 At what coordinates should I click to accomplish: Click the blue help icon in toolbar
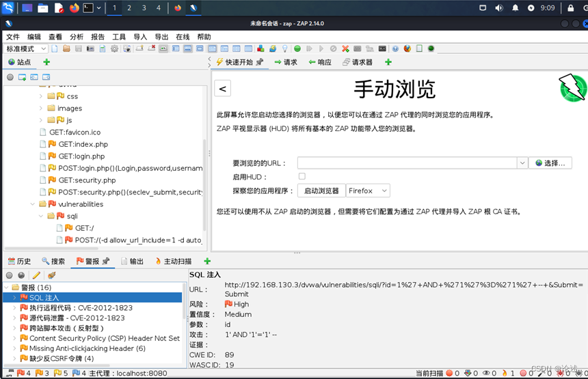[x=395, y=48]
